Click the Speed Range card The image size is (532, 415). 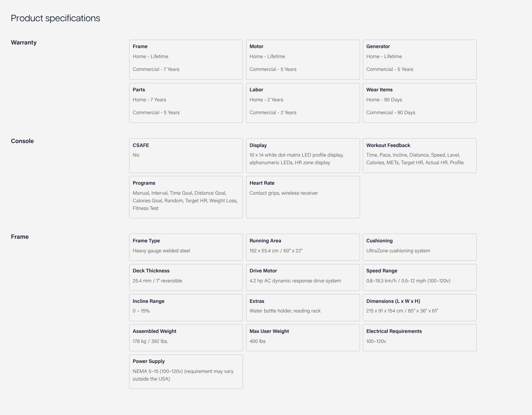(419, 277)
